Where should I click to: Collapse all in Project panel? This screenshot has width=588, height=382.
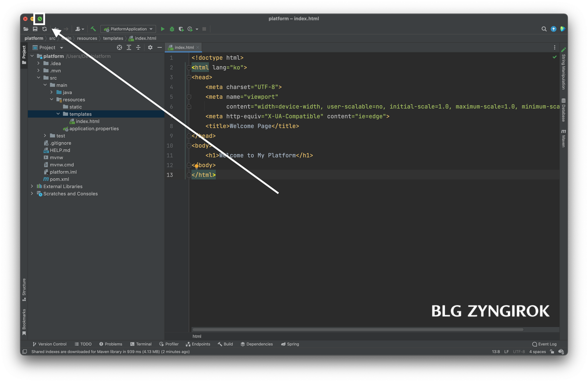tap(138, 47)
